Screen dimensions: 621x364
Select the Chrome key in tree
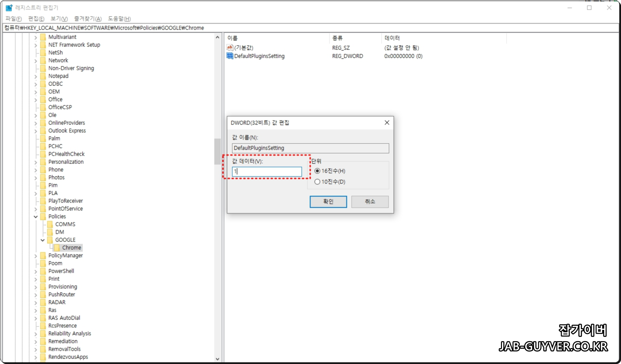pyautogui.click(x=72, y=247)
